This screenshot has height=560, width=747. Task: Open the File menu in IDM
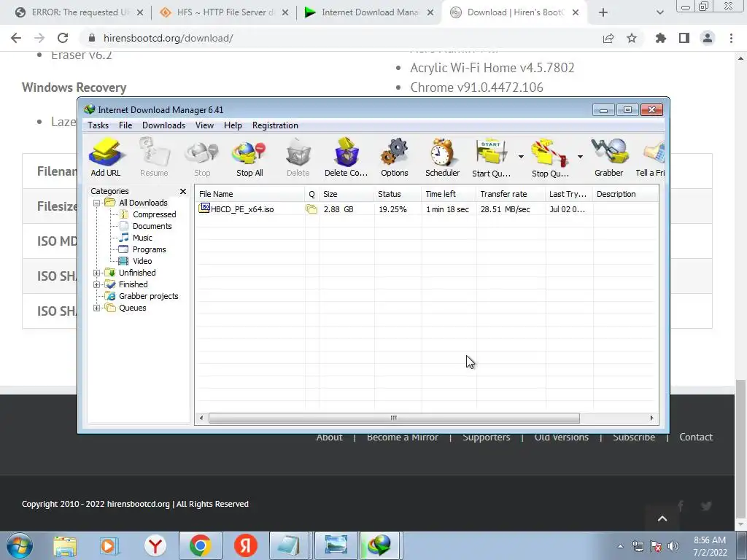(x=125, y=125)
